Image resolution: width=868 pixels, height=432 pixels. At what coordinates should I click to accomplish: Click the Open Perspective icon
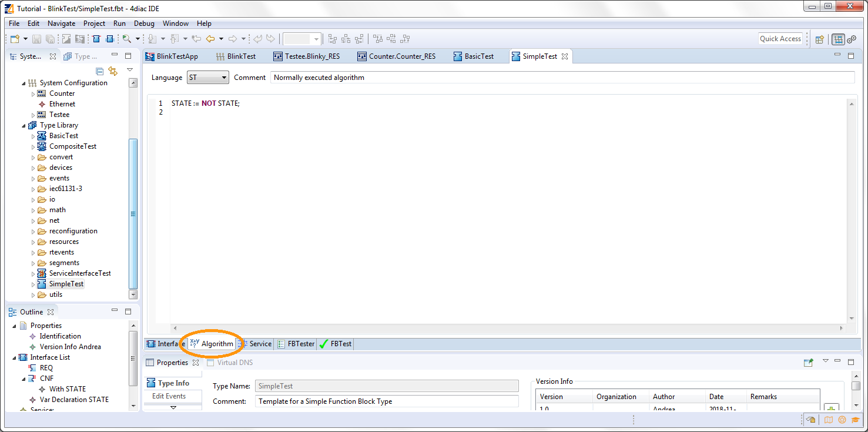click(x=819, y=39)
